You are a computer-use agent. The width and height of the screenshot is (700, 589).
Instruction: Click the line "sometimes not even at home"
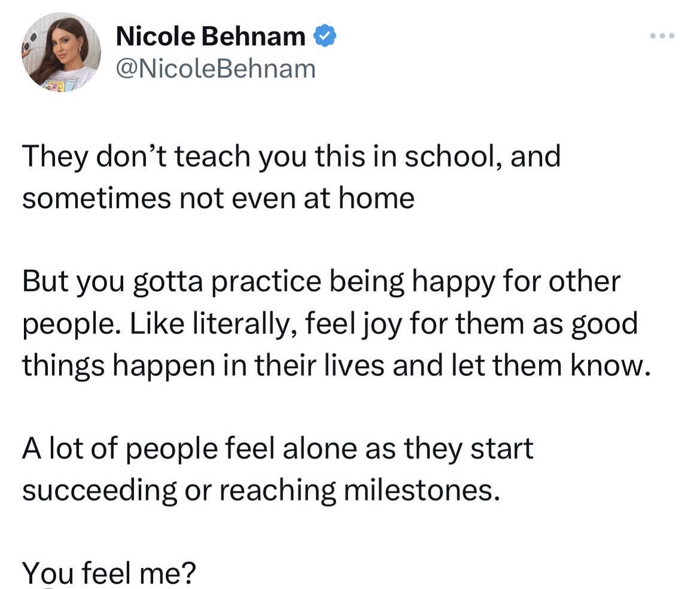[x=218, y=198]
